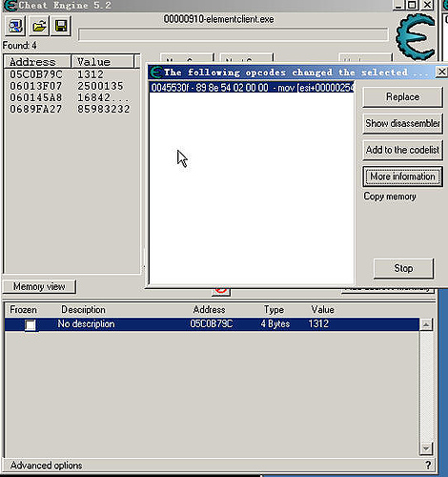Screen dimensions: 448x477
Task: Click Show disassembler button
Action: [x=402, y=123]
